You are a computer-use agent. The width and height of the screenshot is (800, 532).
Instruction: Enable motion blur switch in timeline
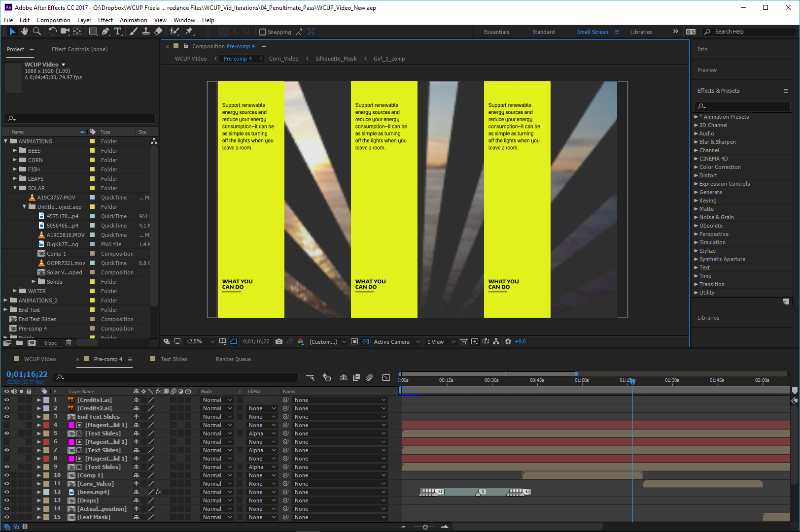coord(369,377)
